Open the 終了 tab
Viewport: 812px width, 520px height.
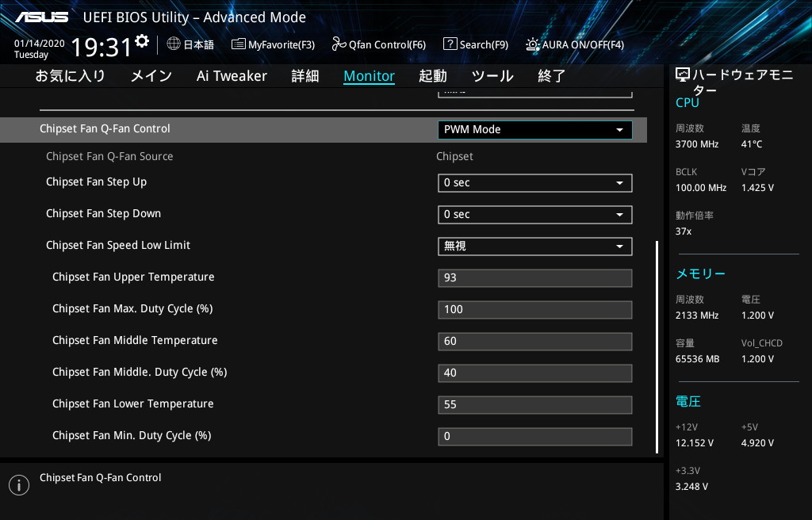tap(552, 76)
